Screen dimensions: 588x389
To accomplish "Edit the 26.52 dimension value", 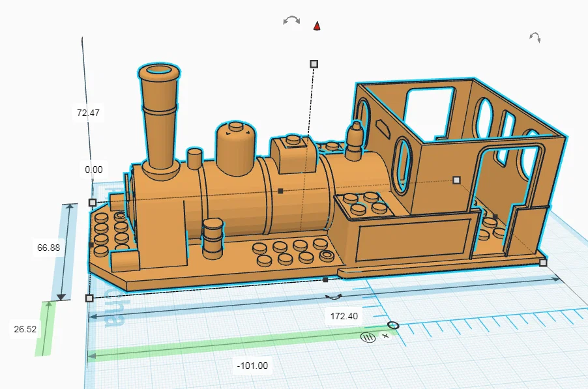I will 25,329.
